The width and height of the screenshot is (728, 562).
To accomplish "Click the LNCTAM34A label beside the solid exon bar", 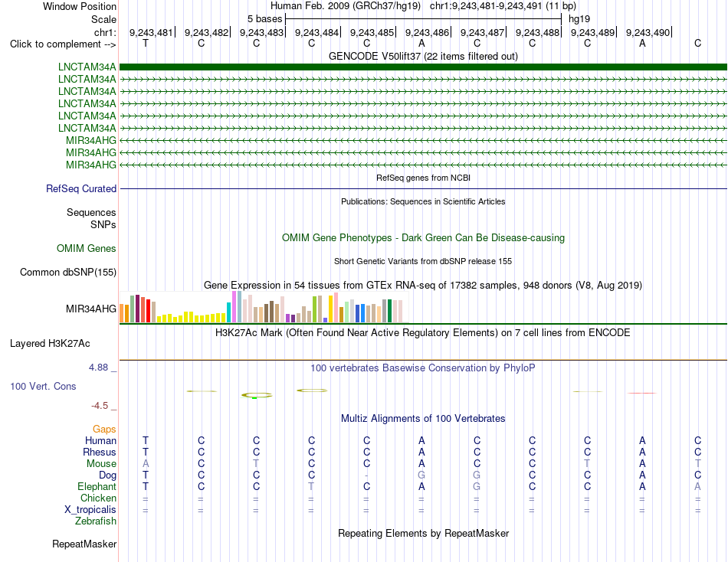I will pyautogui.click(x=87, y=67).
